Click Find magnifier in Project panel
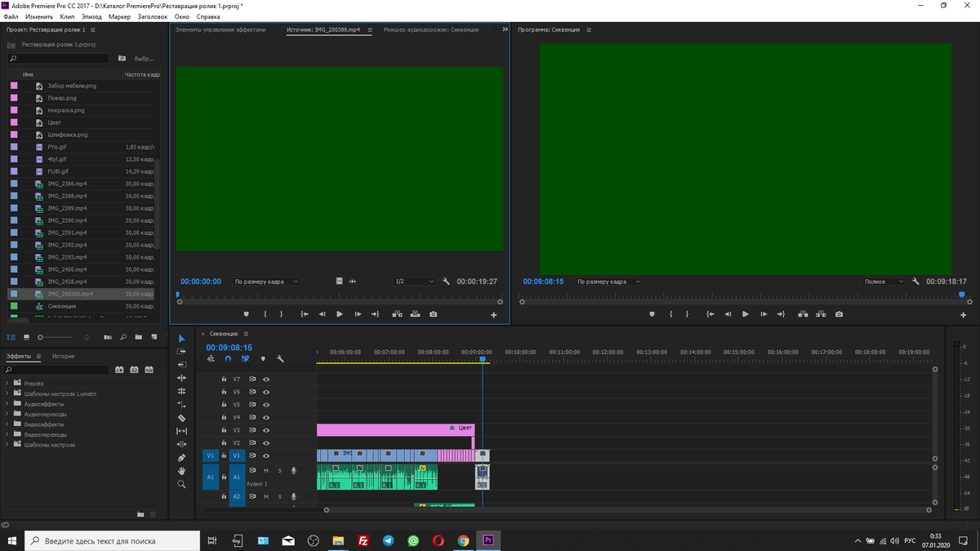This screenshot has width=980, height=551. pos(123,336)
